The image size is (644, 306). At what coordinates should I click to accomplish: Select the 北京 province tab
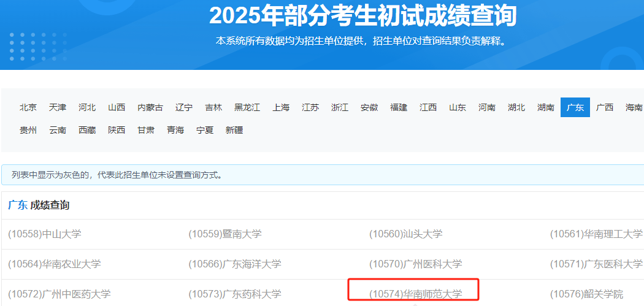[28, 107]
